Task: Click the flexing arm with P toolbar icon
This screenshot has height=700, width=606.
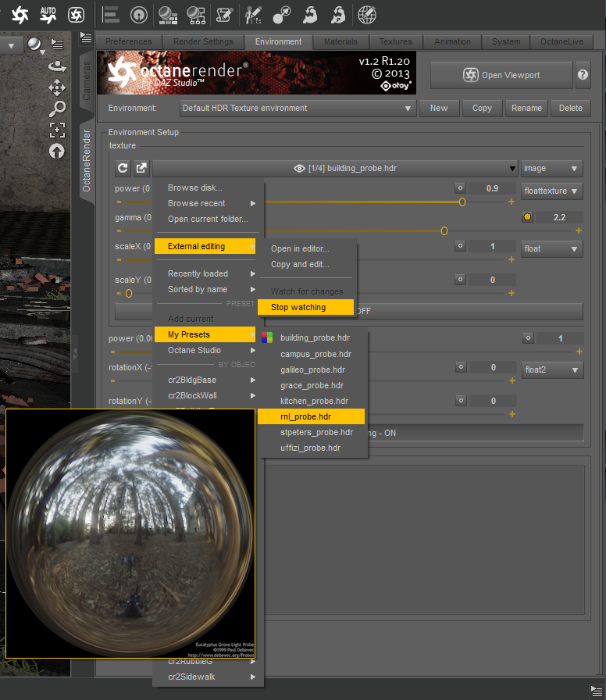Action: [338, 15]
